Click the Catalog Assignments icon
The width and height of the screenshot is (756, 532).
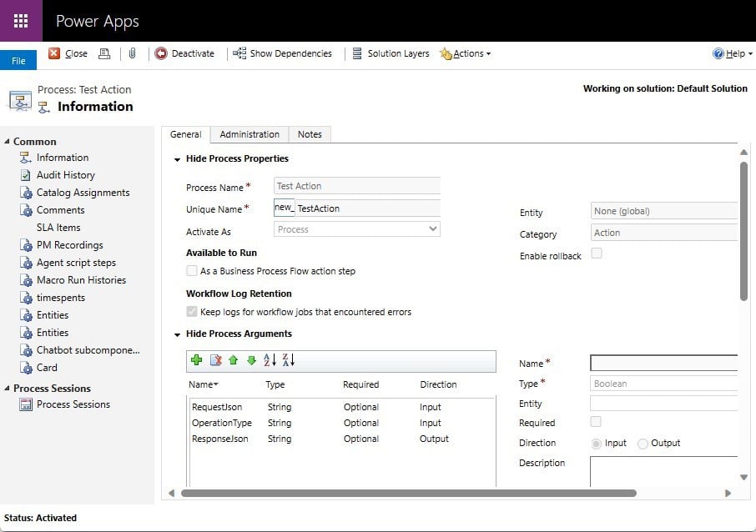pos(26,193)
